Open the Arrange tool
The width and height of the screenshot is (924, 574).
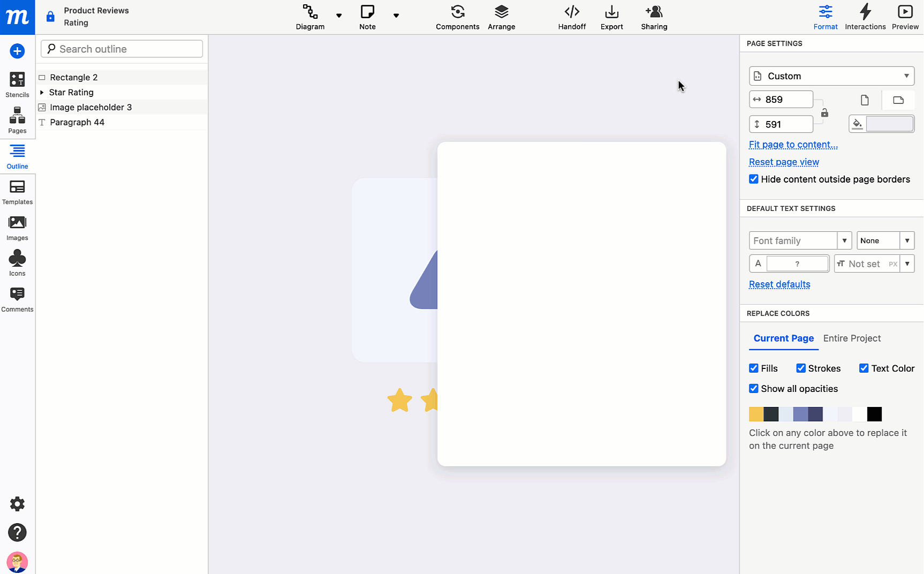(501, 17)
